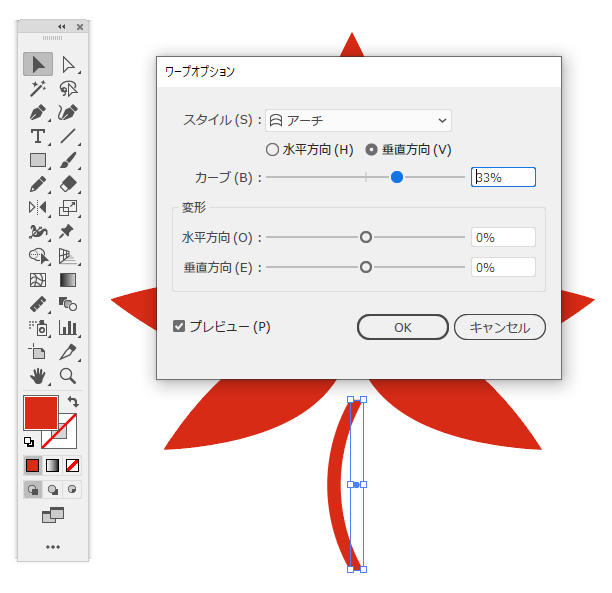Select the Line Segment tool
612x593 pixels.
[x=68, y=136]
